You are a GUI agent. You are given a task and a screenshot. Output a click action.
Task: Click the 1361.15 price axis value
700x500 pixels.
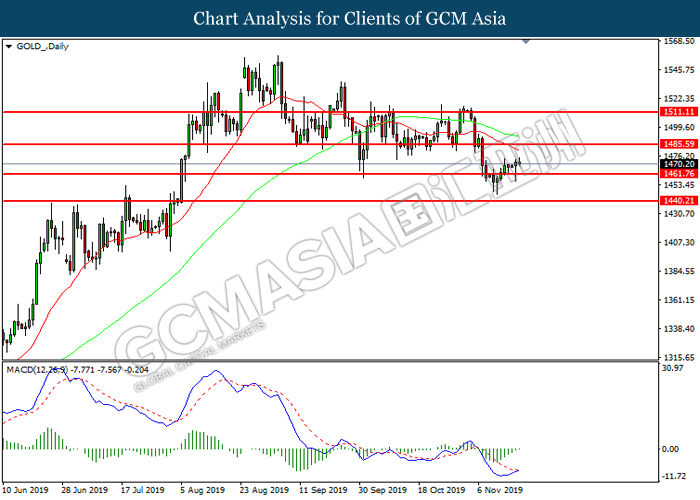click(679, 300)
